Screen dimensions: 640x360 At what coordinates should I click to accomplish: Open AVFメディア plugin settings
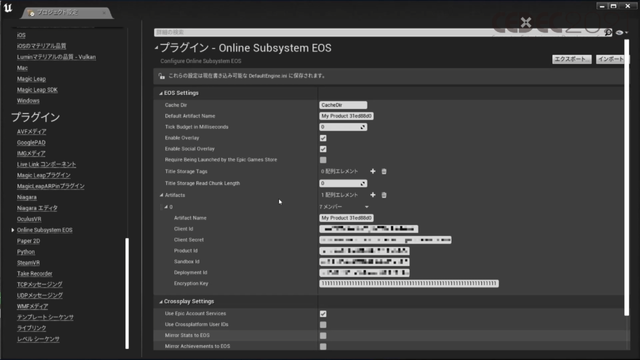pos(31,132)
